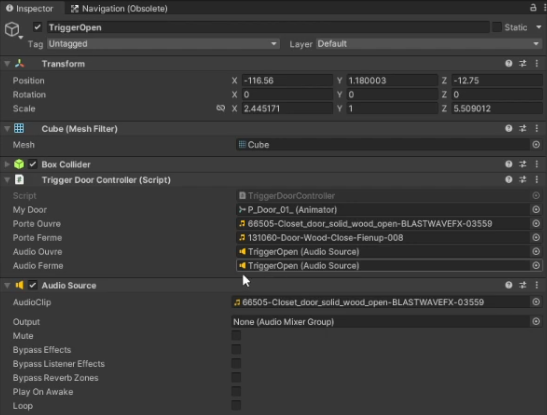Edit the TriggerOpen name field
Image resolution: width=547 pixels, height=415 pixels.
(x=268, y=27)
